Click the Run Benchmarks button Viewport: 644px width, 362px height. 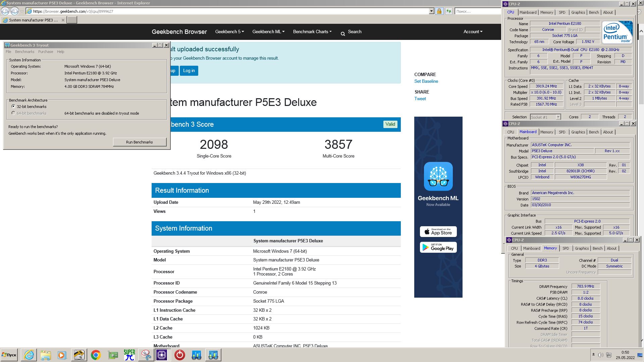pyautogui.click(x=139, y=142)
